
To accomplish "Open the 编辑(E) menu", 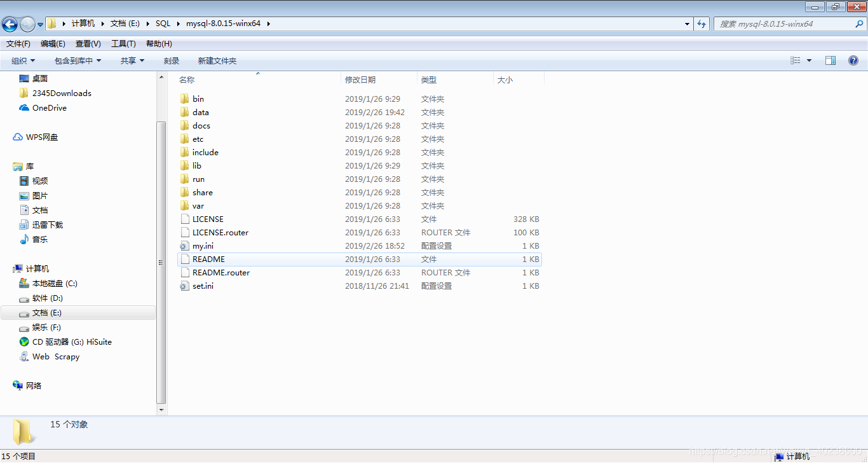I will pyautogui.click(x=53, y=44).
